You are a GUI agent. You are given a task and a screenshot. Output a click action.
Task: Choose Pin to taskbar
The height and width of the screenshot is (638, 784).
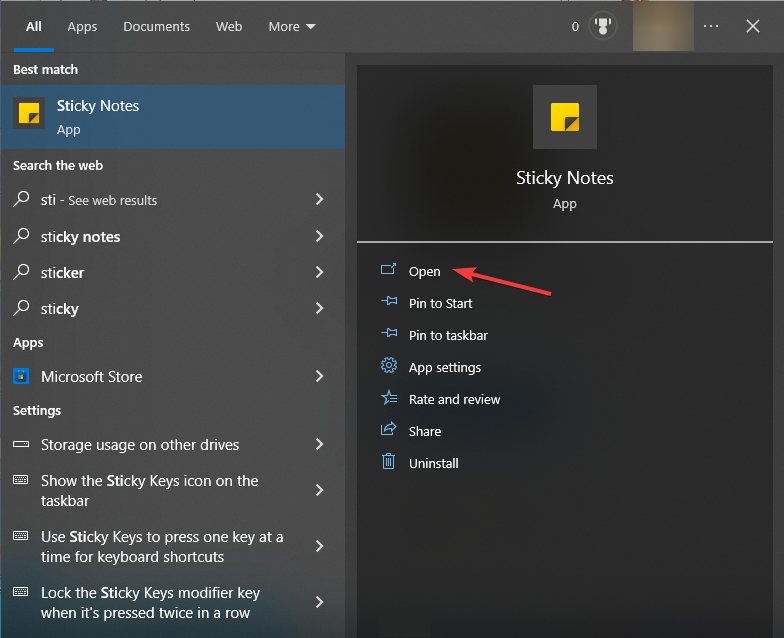coord(448,336)
